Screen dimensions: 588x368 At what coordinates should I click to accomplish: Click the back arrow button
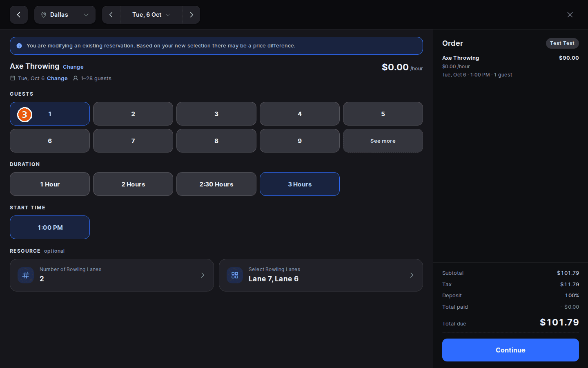pos(19,15)
